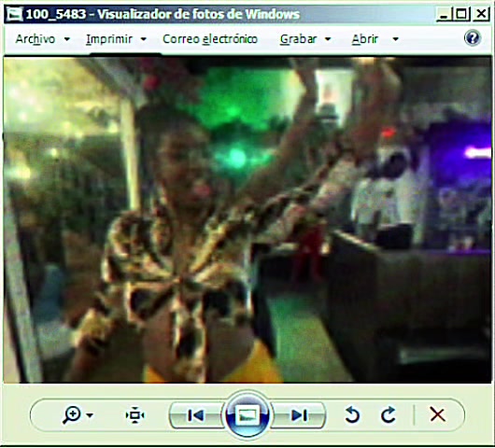This screenshot has height=448, width=495.
Task: Expand the Imprimir dropdown arrow
Action: 144,39
